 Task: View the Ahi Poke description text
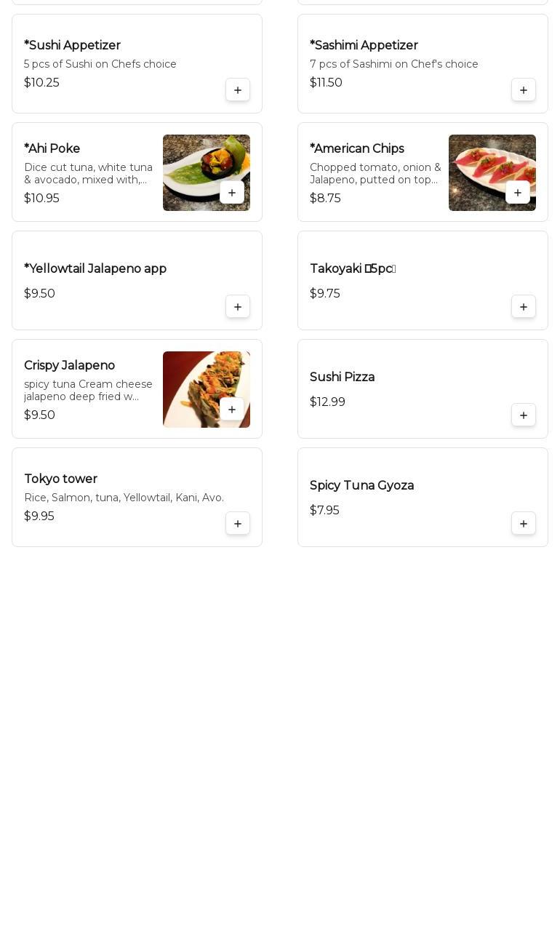89,173
